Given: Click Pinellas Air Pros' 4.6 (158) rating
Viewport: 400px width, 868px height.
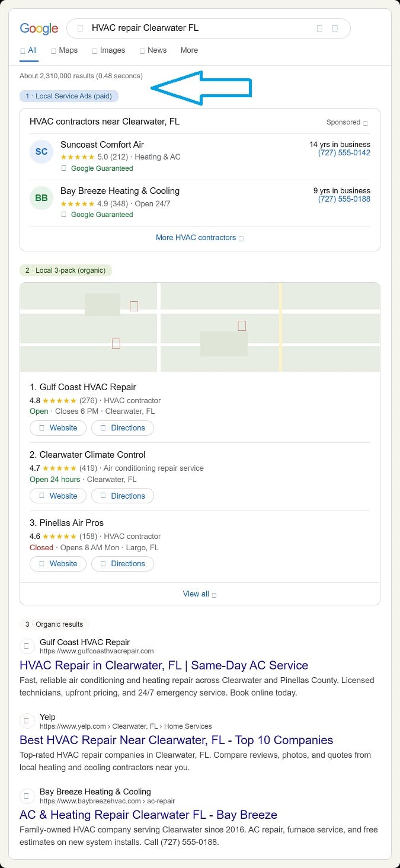Looking at the screenshot, I should (63, 537).
